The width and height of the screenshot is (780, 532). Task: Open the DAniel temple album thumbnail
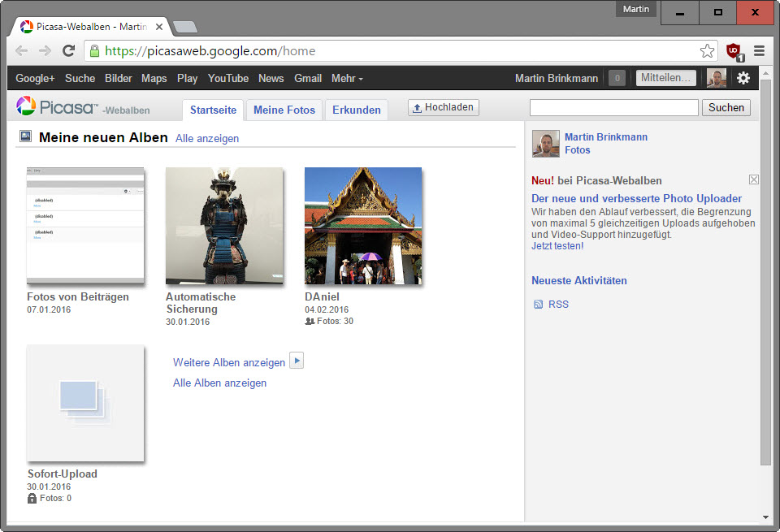(x=363, y=226)
